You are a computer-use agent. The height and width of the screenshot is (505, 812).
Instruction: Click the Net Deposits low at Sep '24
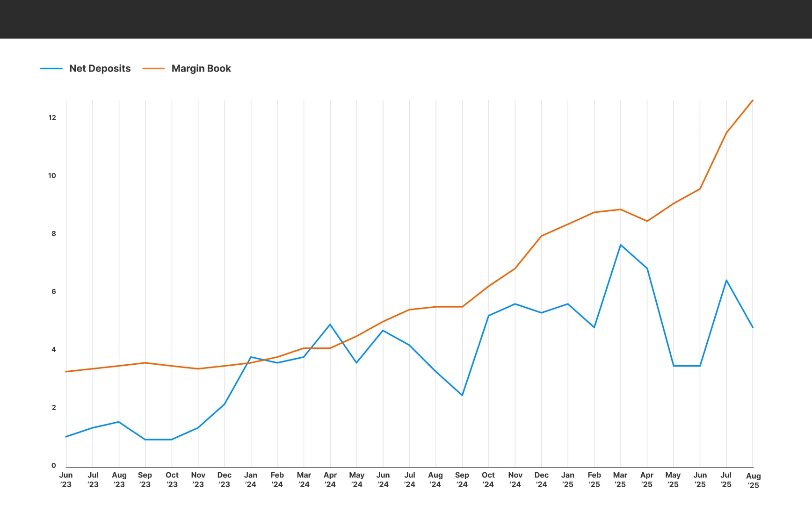[x=462, y=395]
